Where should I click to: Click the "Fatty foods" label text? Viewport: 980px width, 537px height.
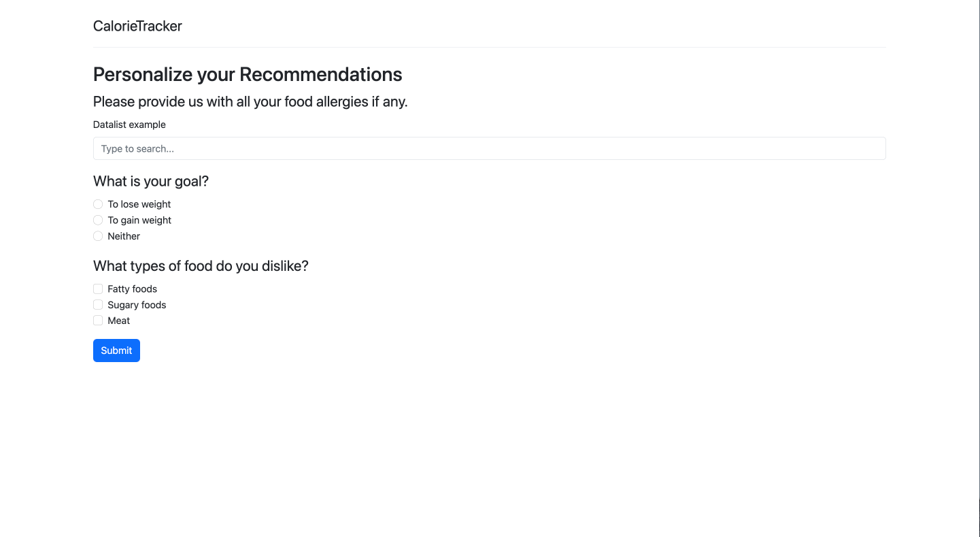click(132, 289)
